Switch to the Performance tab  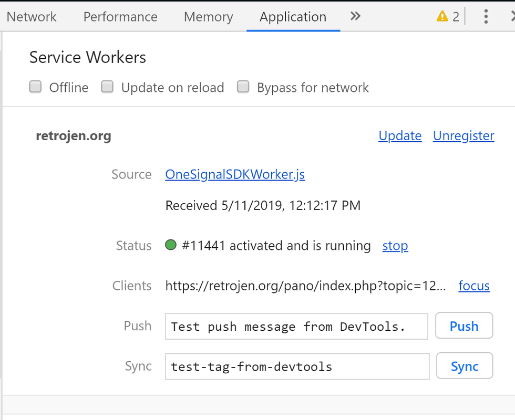(x=120, y=17)
